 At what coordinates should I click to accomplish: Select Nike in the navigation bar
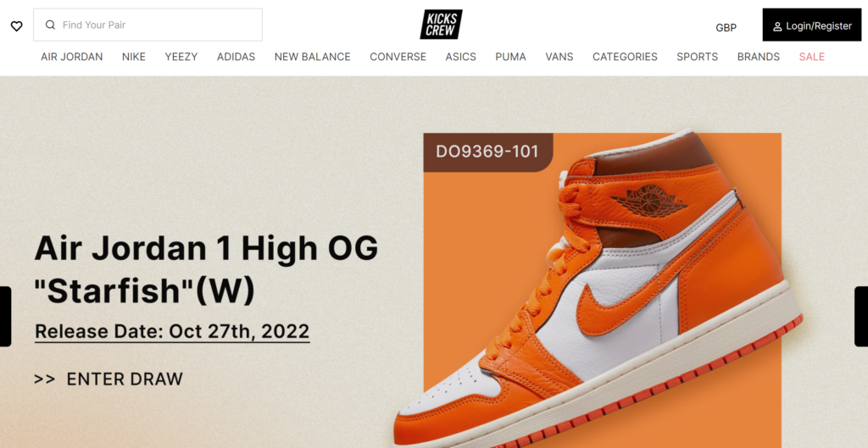pyautogui.click(x=133, y=57)
